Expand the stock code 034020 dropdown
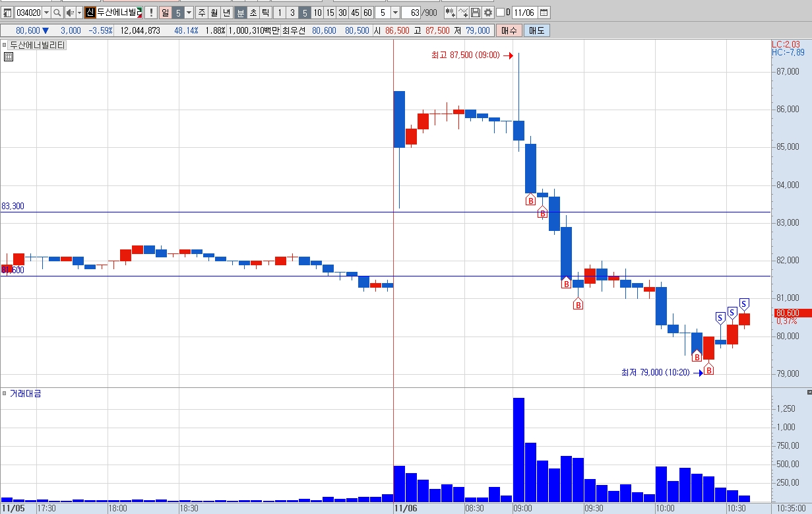 pos(46,13)
